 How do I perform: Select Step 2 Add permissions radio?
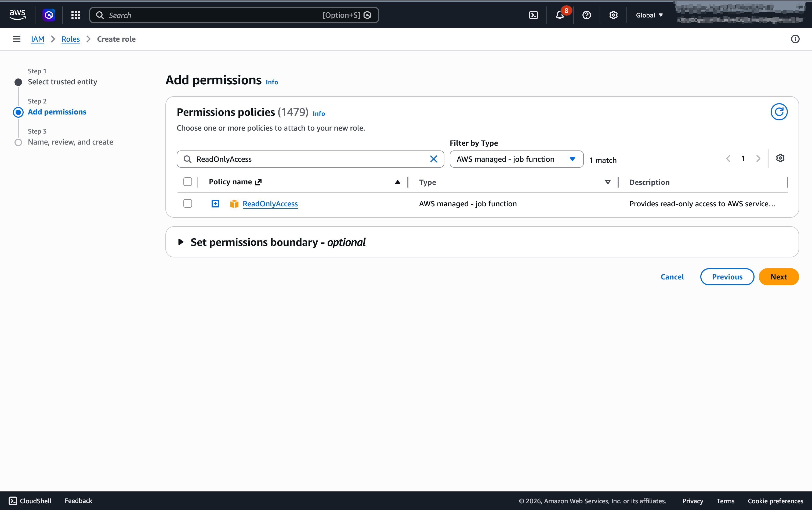(18, 112)
